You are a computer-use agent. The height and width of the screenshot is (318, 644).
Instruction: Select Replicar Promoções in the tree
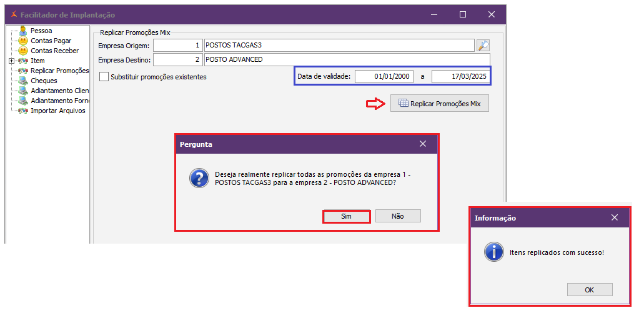(x=59, y=71)
